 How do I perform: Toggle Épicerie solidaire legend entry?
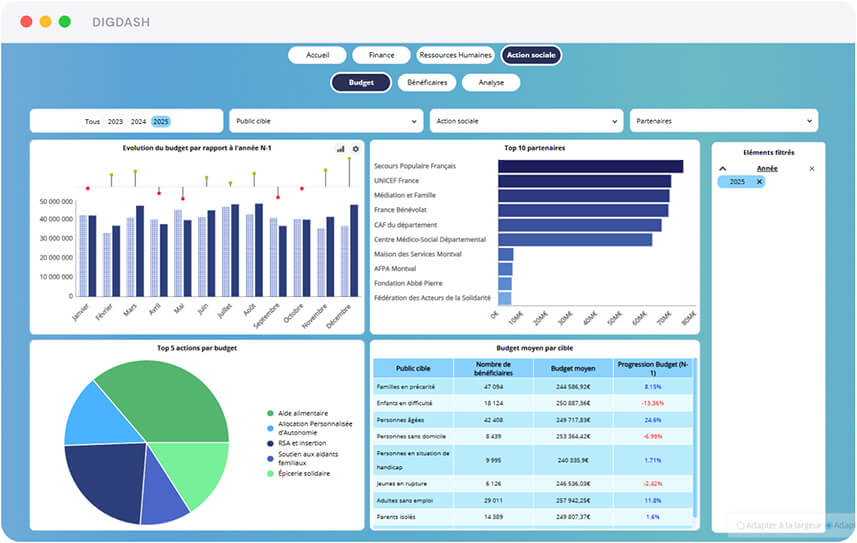pos(298,474)
